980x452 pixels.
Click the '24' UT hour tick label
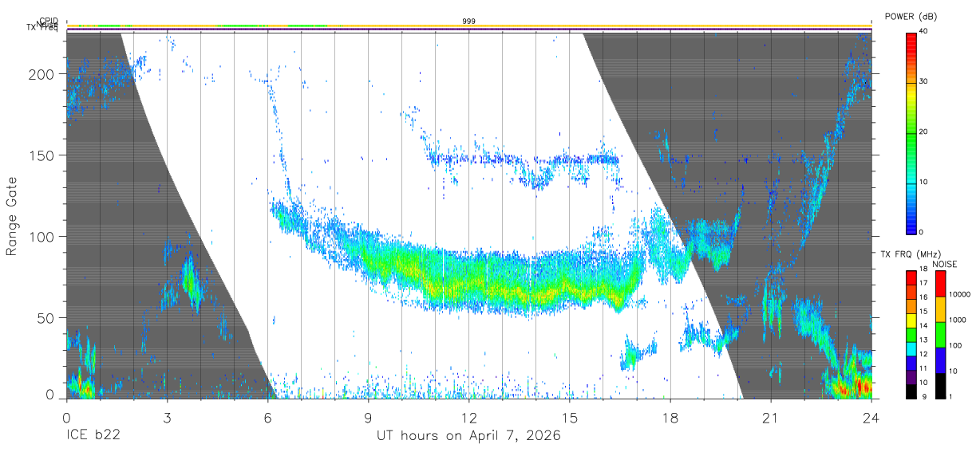(871, 417)
